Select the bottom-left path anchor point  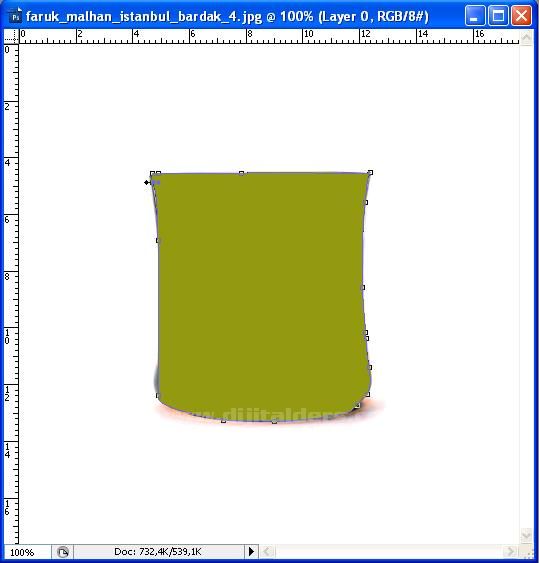click(158, 395)
